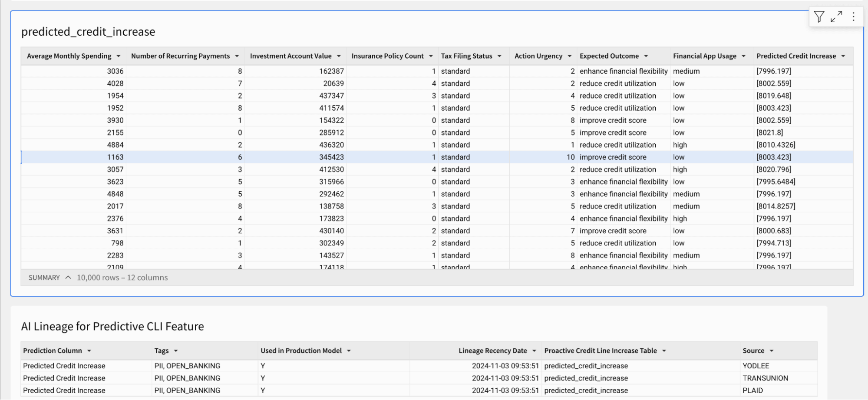Click Expected Outcome column arrow icon
The width and height of the screenshot is (868, 400).
[646, 56]
